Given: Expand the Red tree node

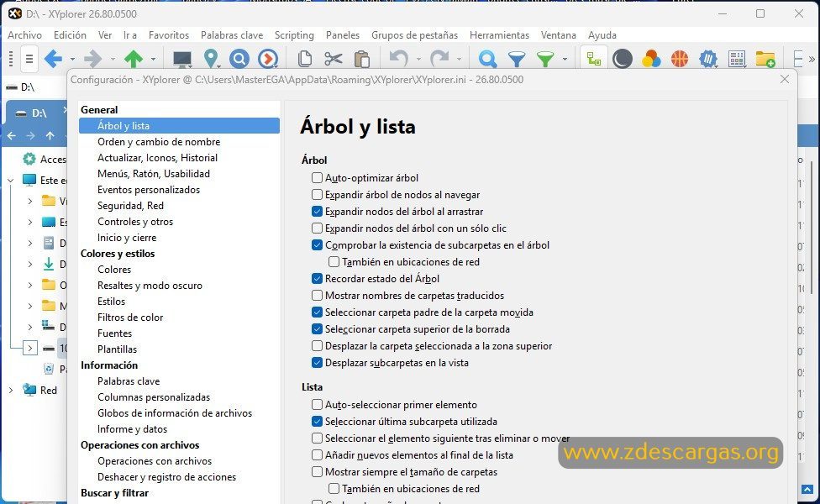Looking at the screenshot, I should click(x=10, y=390).
